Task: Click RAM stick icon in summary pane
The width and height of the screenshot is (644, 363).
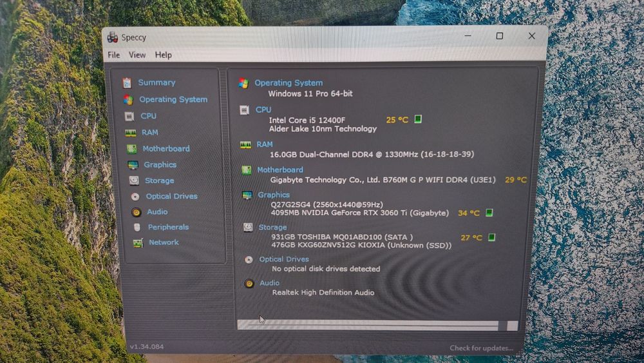Action: pos(245,145)
